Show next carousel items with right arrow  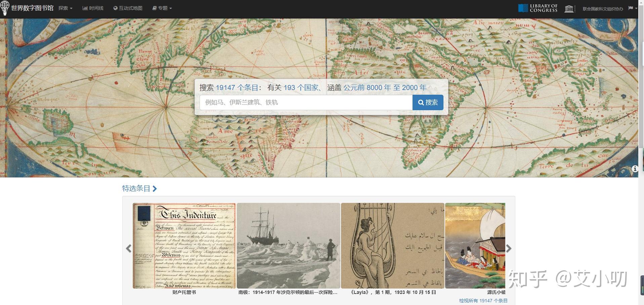(x=509, y=249)
